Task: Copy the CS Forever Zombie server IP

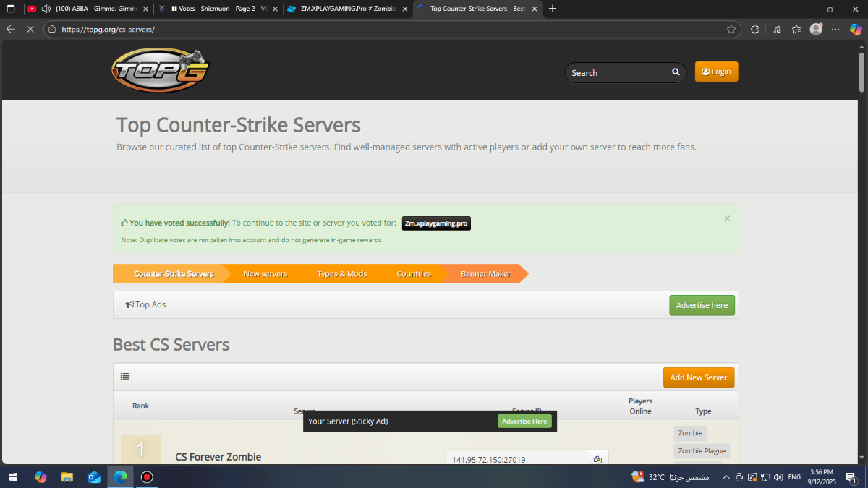Action: pyautogui.click(x=597, y=460)
